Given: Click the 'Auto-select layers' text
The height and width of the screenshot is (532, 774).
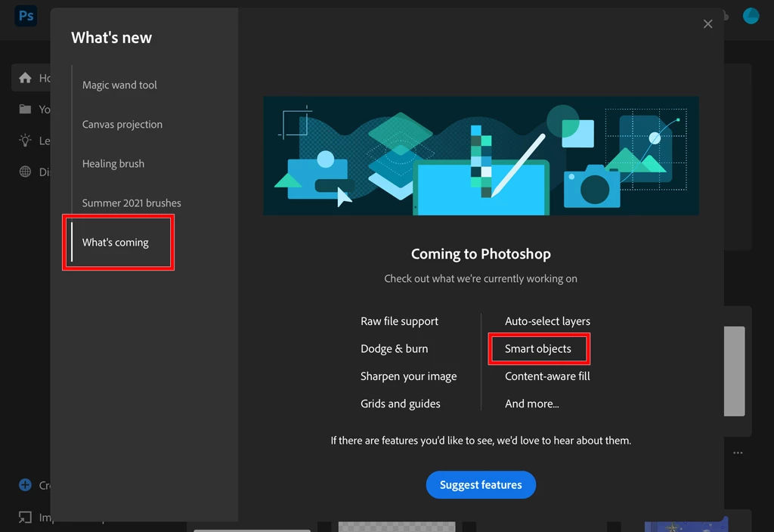Looking at the screenshot, I should (x=547, y=321).
